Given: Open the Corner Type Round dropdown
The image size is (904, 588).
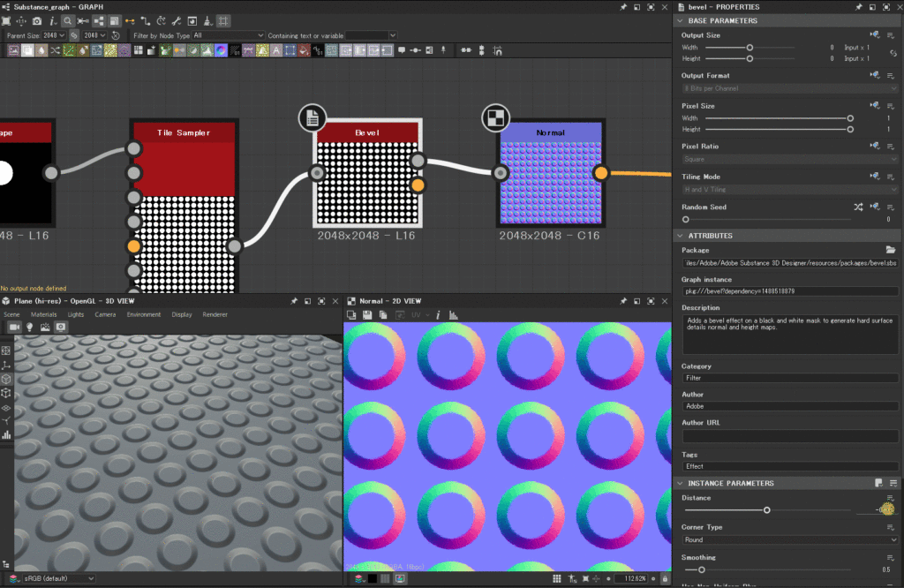Looking at the screenshot, I should point(790,540).
